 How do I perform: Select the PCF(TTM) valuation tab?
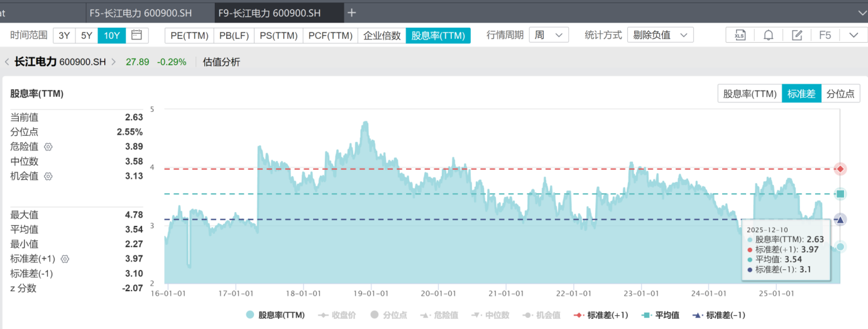pos(331,35)
